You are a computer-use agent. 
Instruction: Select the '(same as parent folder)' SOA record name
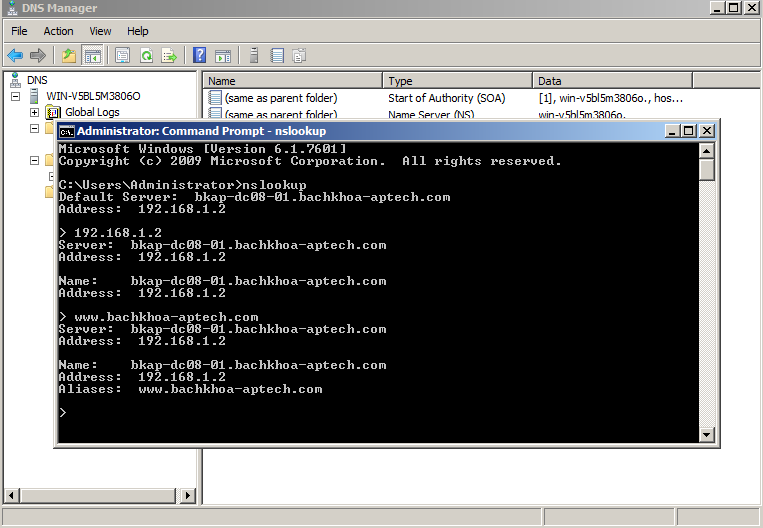tap(281, 98)
